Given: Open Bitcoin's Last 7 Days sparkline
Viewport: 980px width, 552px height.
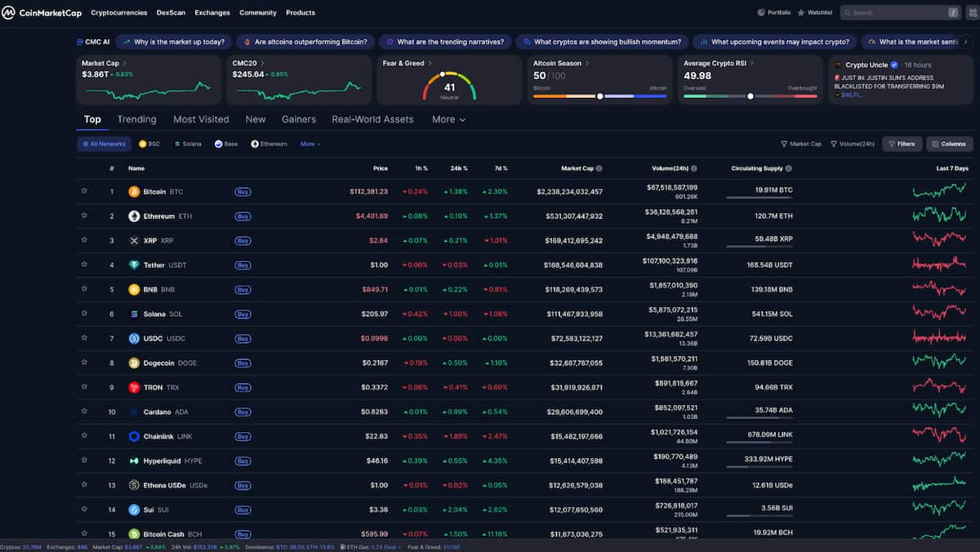Looking at the screenshot, I should [940, 192].
